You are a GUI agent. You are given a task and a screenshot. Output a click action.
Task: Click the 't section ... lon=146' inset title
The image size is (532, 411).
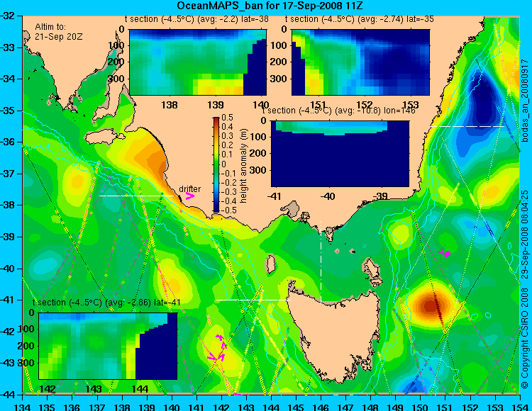[339, 111]
